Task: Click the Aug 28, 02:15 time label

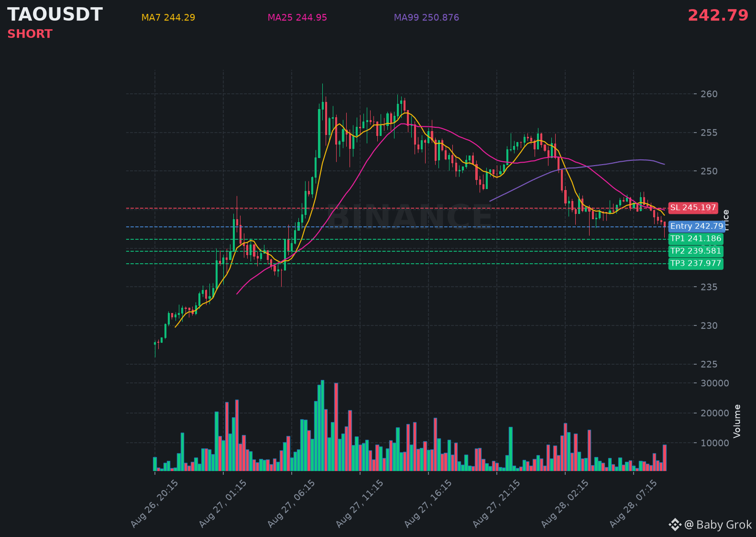Action: coord(565,504)
